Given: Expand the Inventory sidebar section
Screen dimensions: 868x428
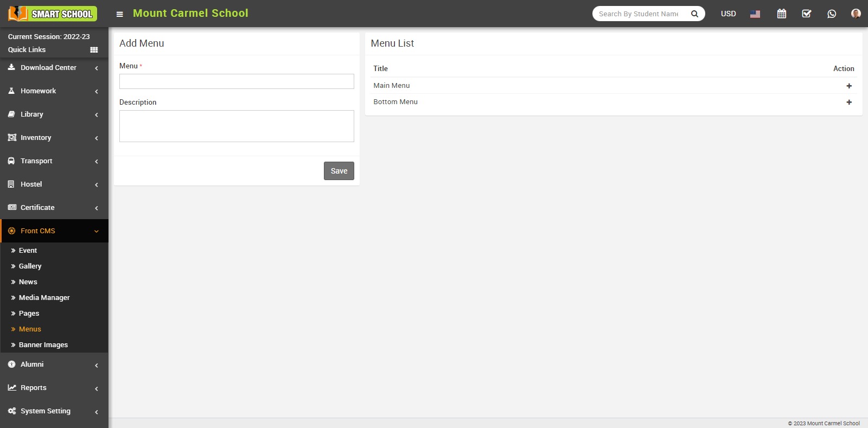Looking at the screenshot, I should click(49, 138).
